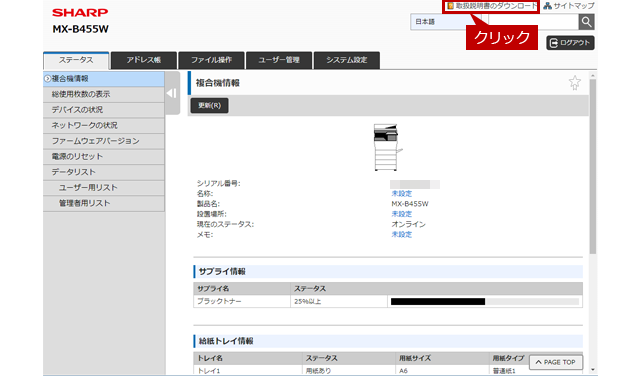Click the SHARP logo
The image size is (640, 376).
80,13
